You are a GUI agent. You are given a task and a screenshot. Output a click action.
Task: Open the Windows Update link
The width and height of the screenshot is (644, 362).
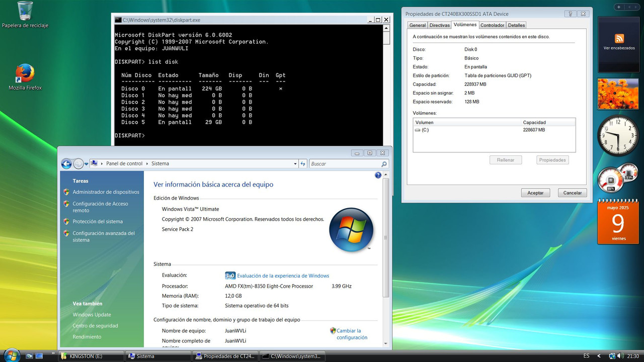click(92, 315)
